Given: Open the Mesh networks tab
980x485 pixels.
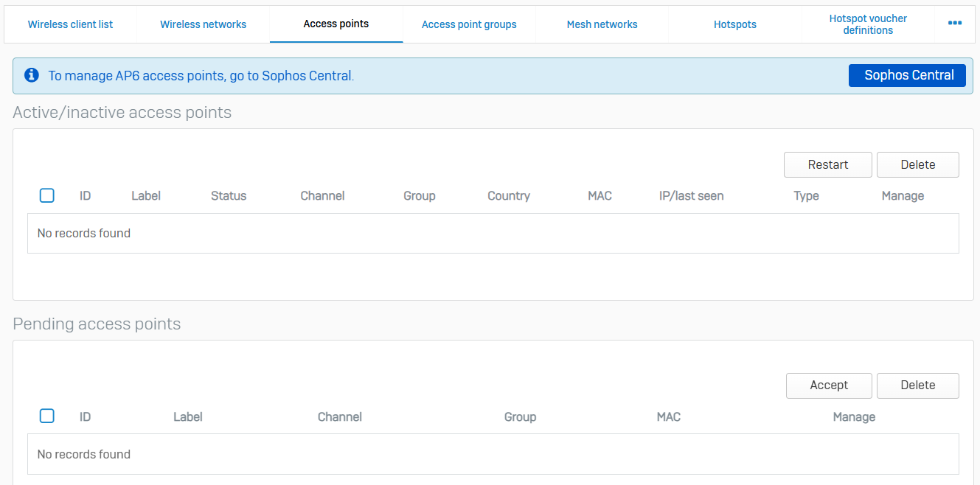Looking at the screenshot, I should [x=602, y=24].
